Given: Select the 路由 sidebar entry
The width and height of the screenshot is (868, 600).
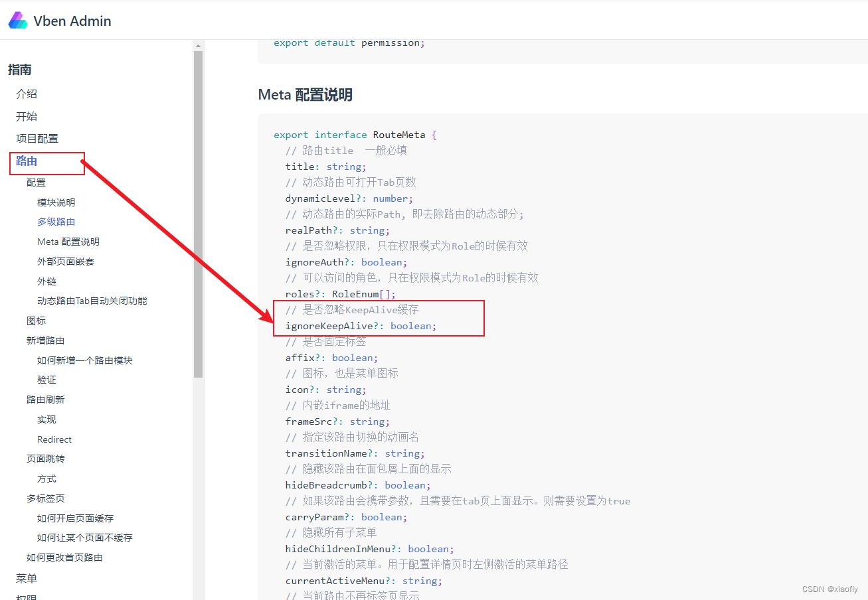Looking at the screenshot, I should point(27,161).
